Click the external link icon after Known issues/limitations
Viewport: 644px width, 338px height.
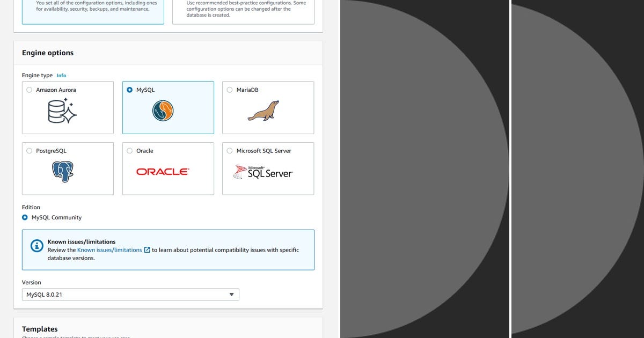pyautogui.click(x=147, y=250)
